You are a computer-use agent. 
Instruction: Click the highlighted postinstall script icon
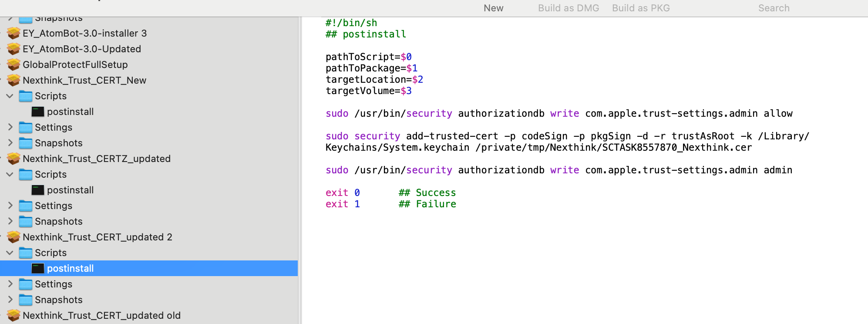click(x=38, y=268)
